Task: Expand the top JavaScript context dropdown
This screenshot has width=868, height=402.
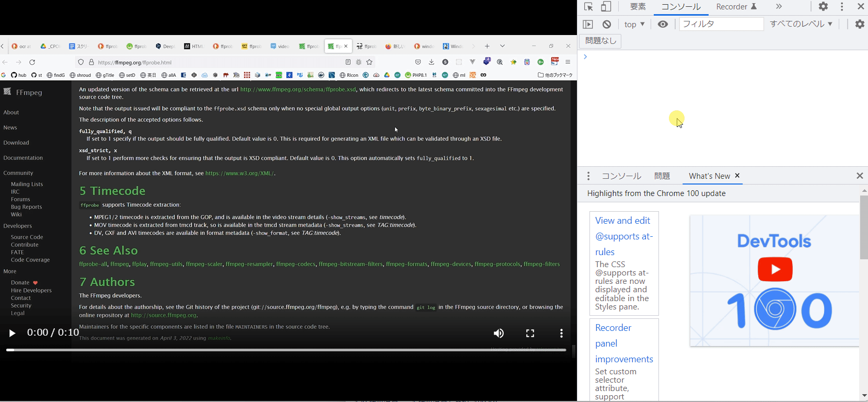Action: (x=634, y=25)
